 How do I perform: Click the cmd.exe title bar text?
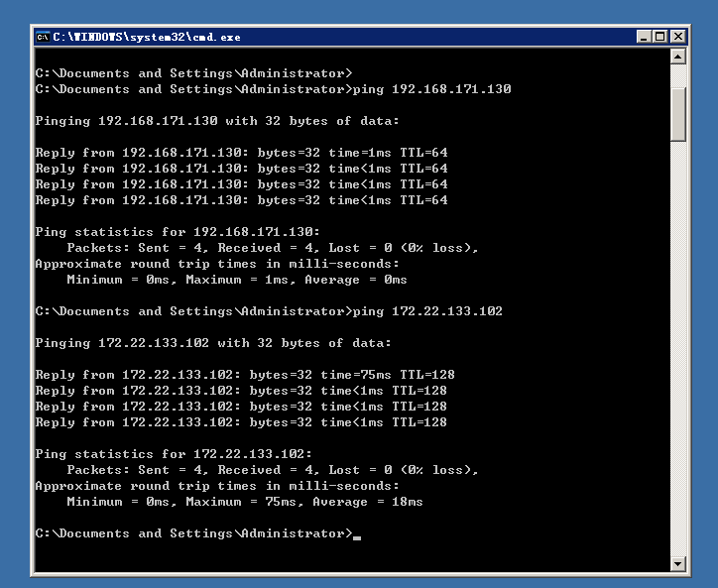pos(147,37)
